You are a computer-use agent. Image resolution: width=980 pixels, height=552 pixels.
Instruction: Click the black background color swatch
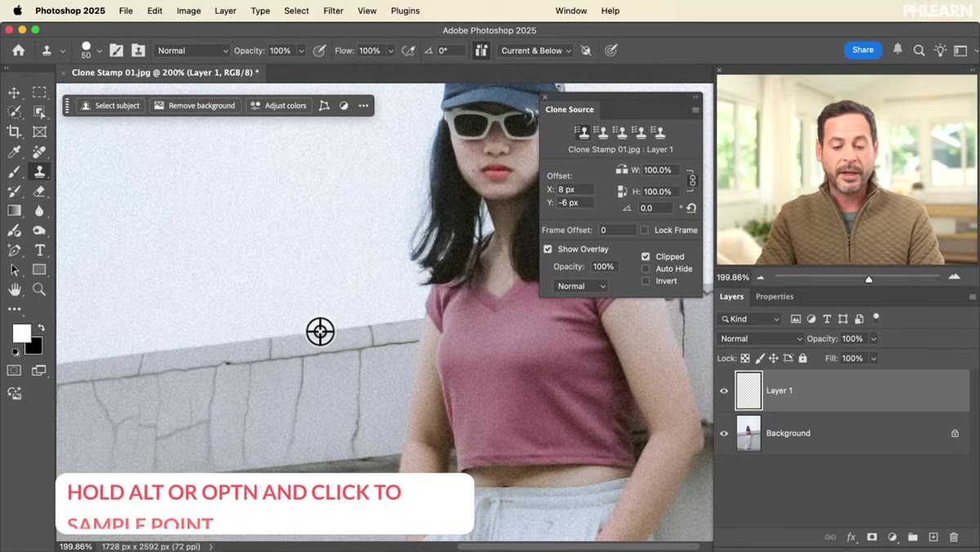(x=36, y=348)
